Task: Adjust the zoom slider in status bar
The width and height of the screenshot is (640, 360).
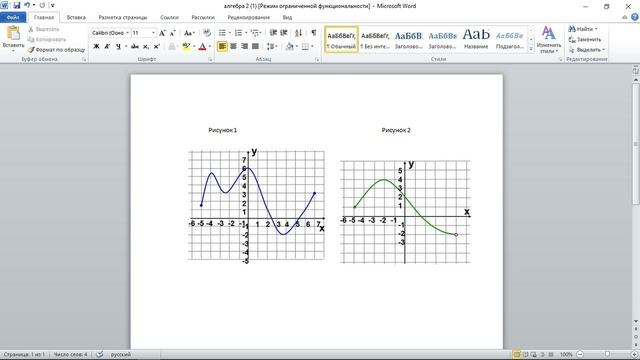Action: 607,354
